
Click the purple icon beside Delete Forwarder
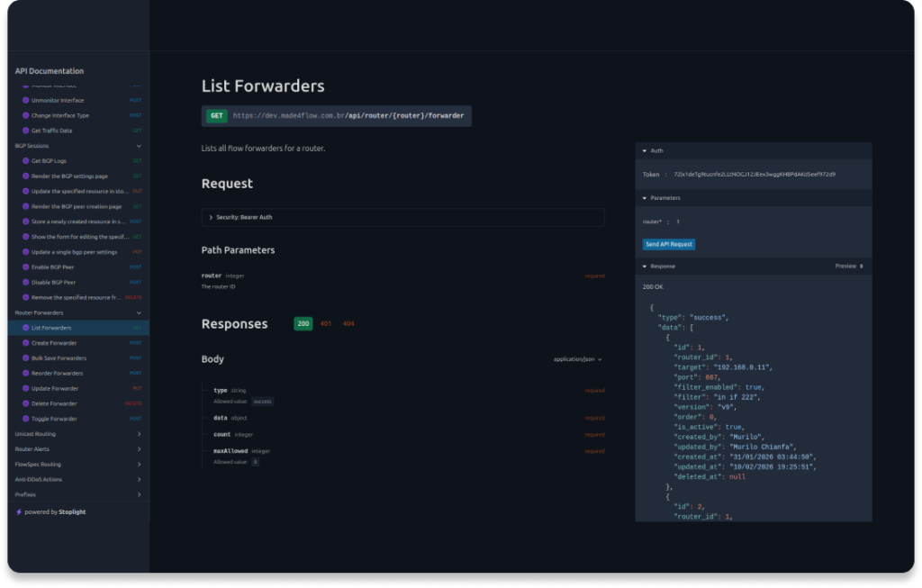click(25, 403)
